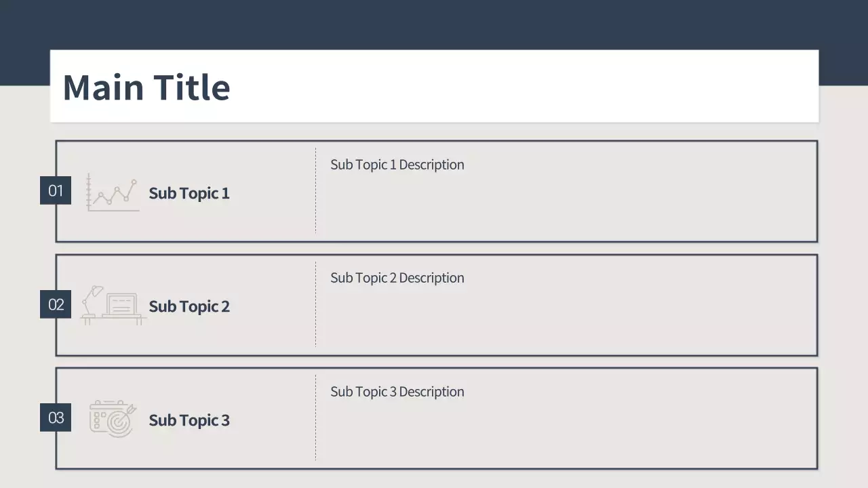Click the line chart icon

pyautogui.click(x=113, y=192)
